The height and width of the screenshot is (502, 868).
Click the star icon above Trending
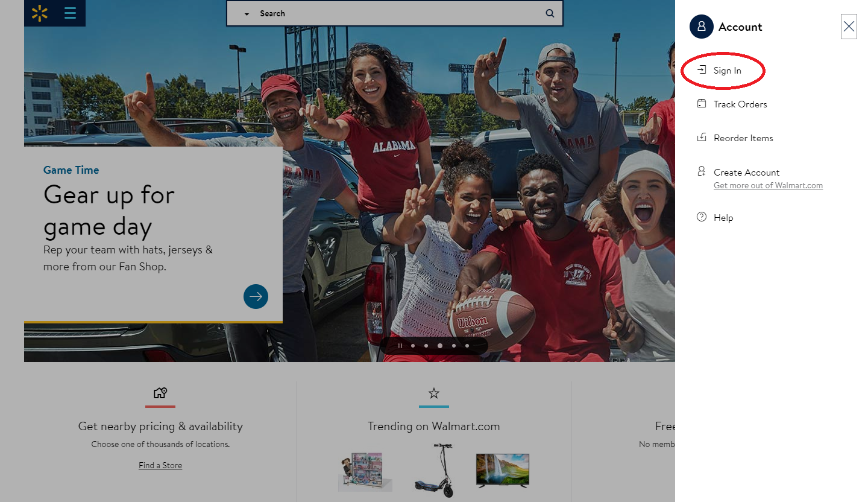(433, 393)
